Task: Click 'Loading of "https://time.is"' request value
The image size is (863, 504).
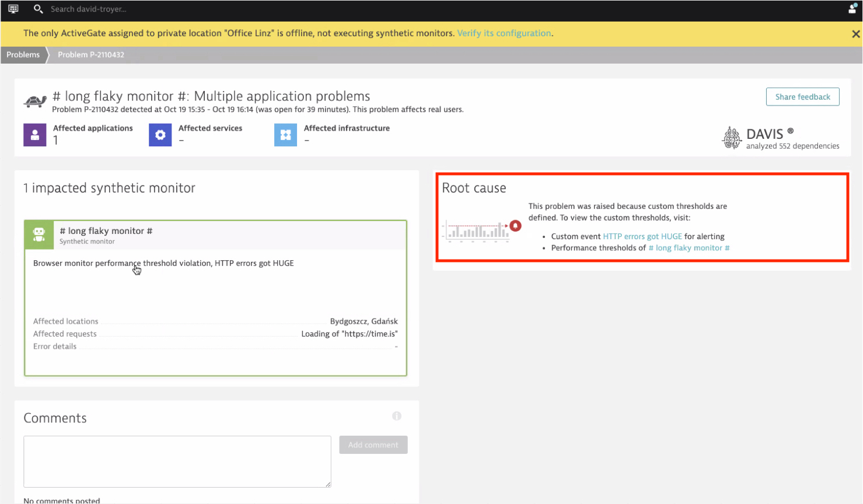Action: tap(350, 334)
